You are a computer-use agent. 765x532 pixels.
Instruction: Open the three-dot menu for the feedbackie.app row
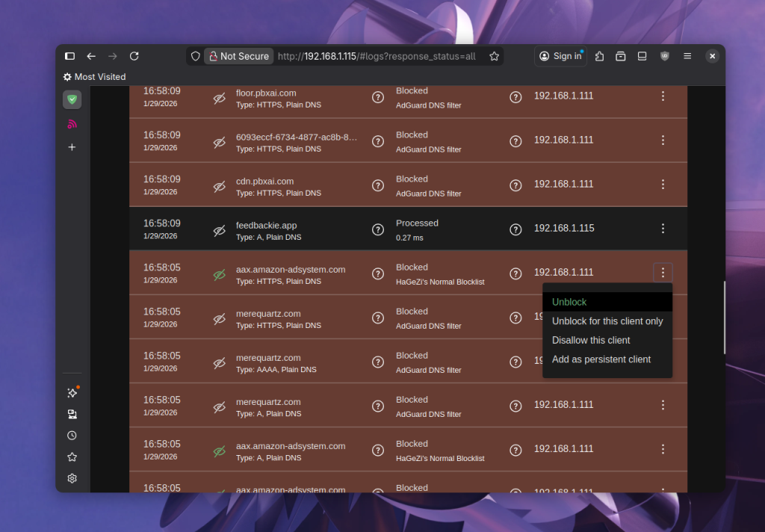(x=663, y=229)
